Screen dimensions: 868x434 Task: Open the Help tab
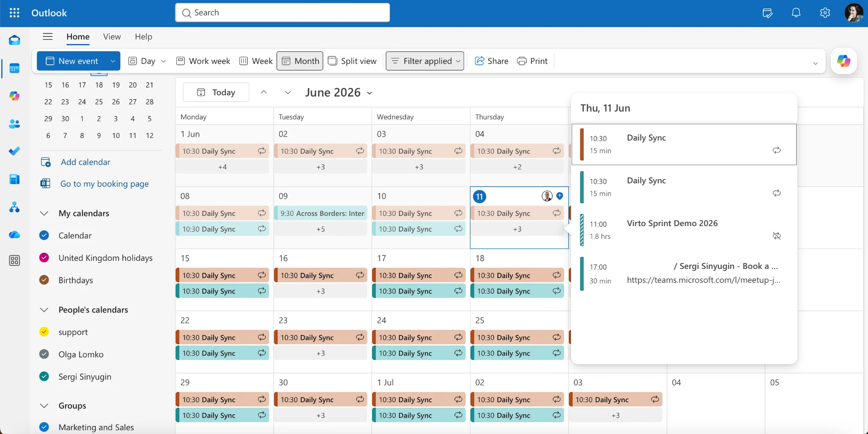pyautogui.click(x=143, y=37)
